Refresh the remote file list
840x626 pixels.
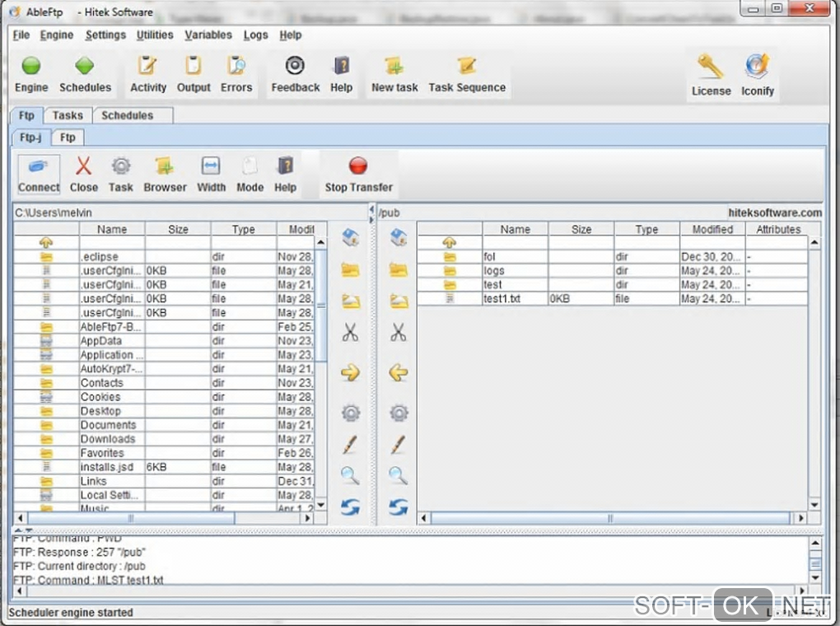[399, 507]
